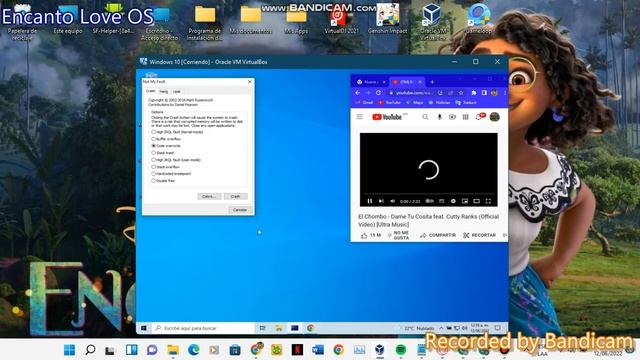640x360 pixels.
Task: Open the Chrome extensions puzzle icon
Action: (x=473, y=93)
